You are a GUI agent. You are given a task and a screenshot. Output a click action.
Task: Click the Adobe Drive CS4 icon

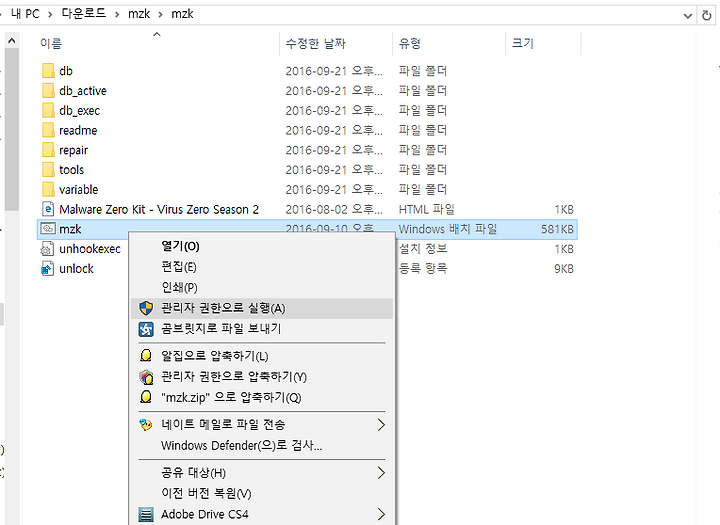[146, 514]
